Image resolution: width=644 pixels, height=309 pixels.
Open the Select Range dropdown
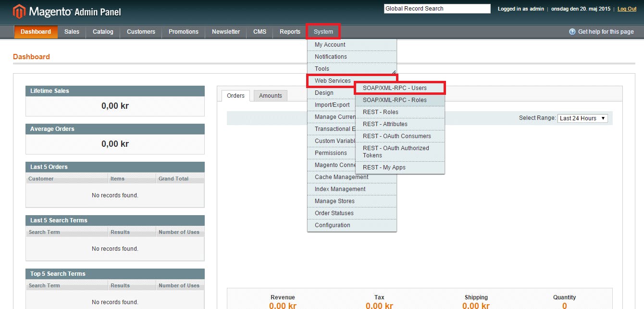tap(582, 118)
